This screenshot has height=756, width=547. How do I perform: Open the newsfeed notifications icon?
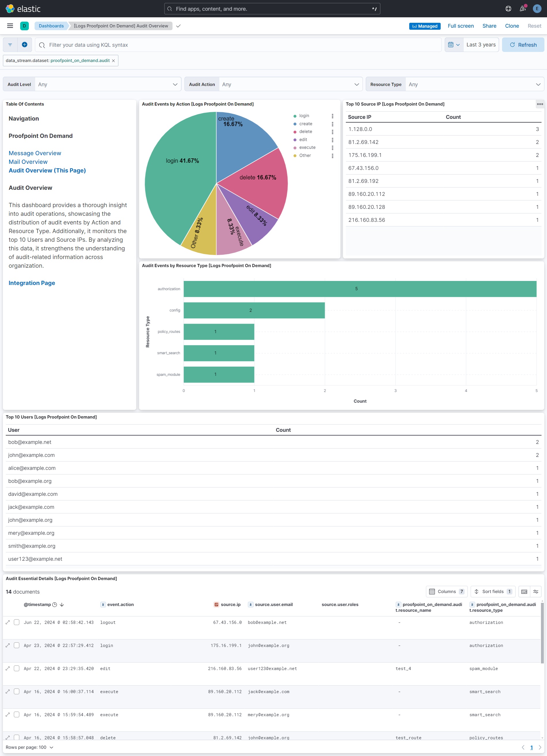pos(523,9)
